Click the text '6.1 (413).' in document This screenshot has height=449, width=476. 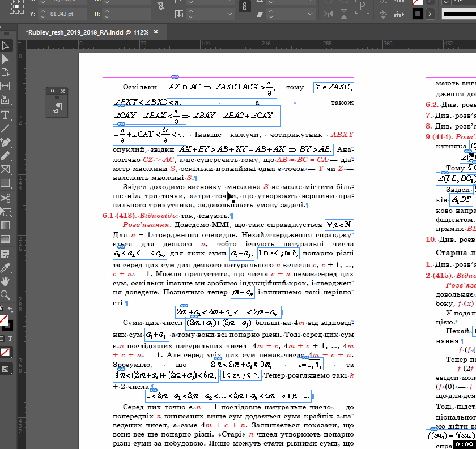[x=120, y=216]
